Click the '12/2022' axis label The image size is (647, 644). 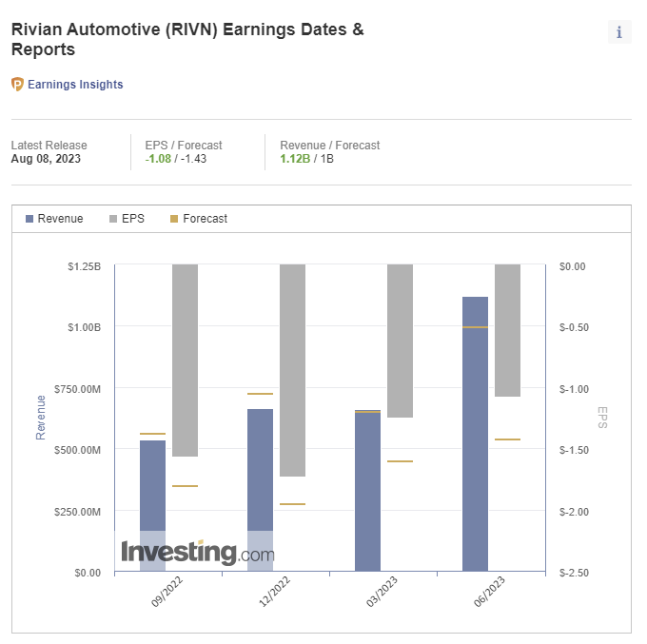pos(274,592)
